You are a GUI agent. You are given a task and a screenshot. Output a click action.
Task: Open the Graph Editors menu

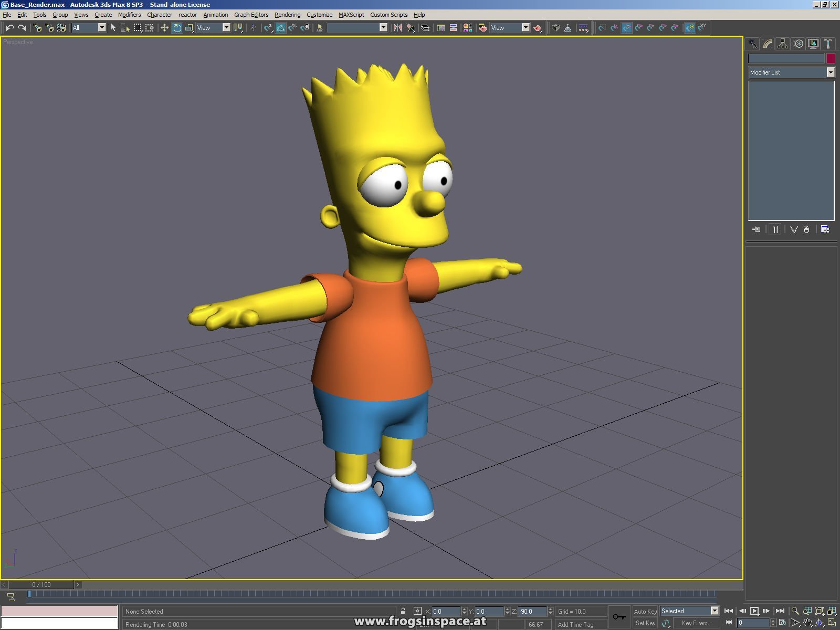(x=251, y=15)
